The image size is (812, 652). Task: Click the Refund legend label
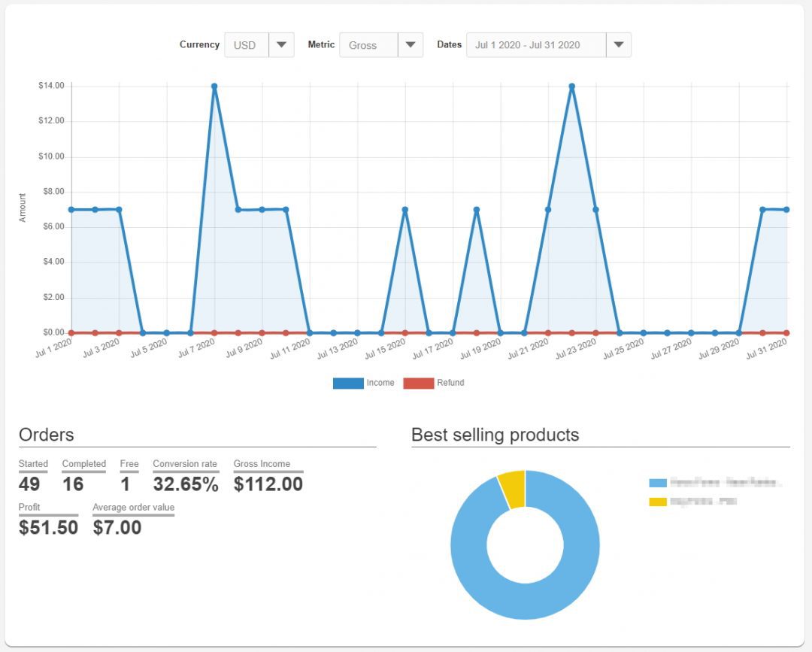tap(450, 383)
